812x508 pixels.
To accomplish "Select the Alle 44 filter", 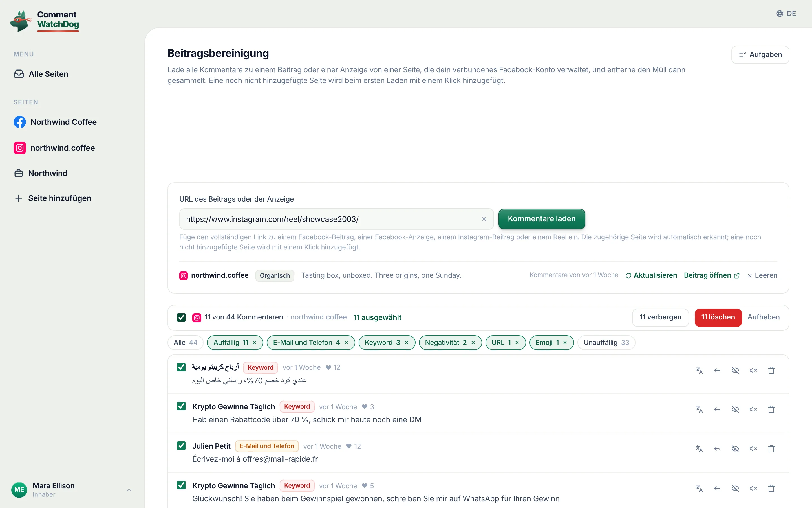I will pyautogui.click(x=186, y=343).
